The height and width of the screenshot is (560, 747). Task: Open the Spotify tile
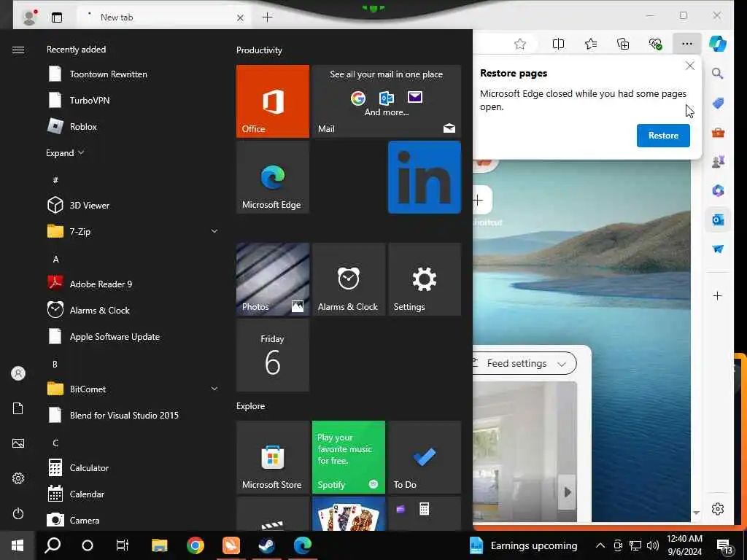coord(348,457)
